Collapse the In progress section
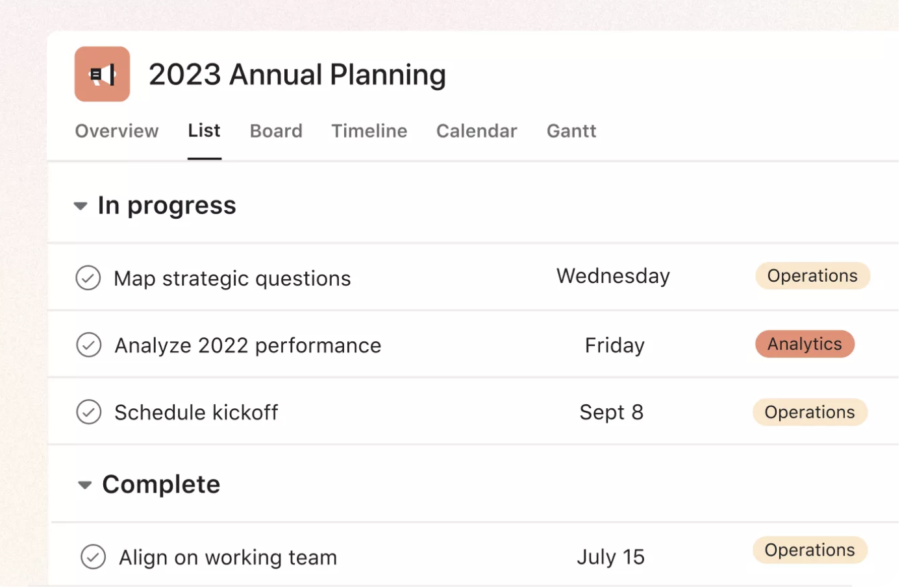 [81, 206]
